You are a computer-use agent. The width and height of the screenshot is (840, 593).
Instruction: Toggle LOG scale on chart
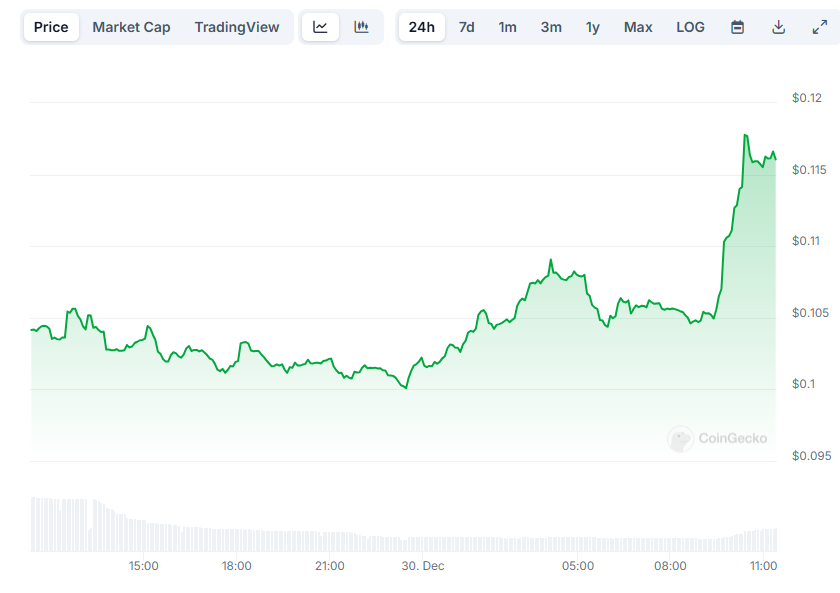[x=690, y=27]
